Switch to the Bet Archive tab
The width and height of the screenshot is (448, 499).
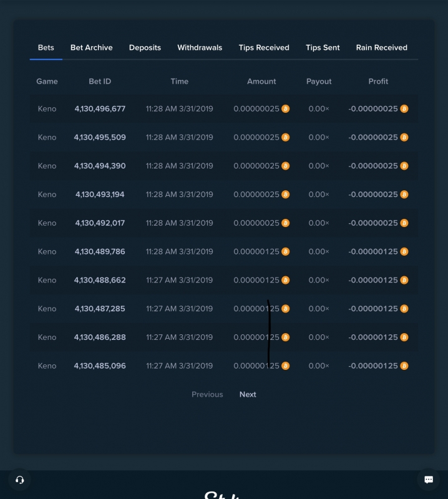click(x=91, y=48)
